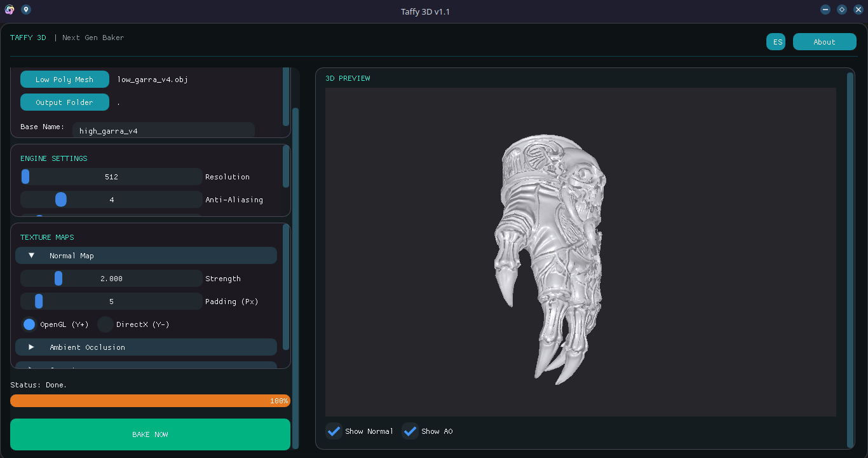This screenshot has width=868, height=458.
Task: Open the About dialog
Action: [x=825, y=42]
